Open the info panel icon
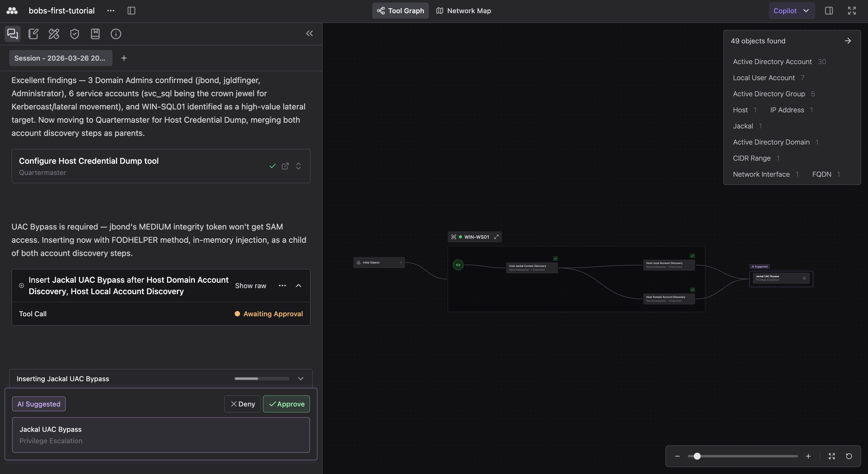868x474 pixels. click(x=116, y=34)
